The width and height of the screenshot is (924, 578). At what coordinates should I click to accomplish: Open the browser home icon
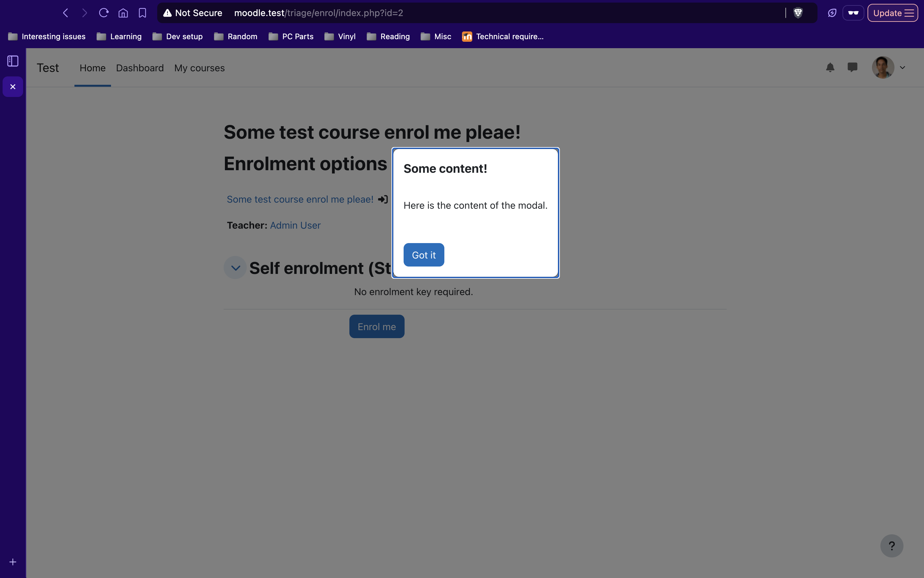123,13
